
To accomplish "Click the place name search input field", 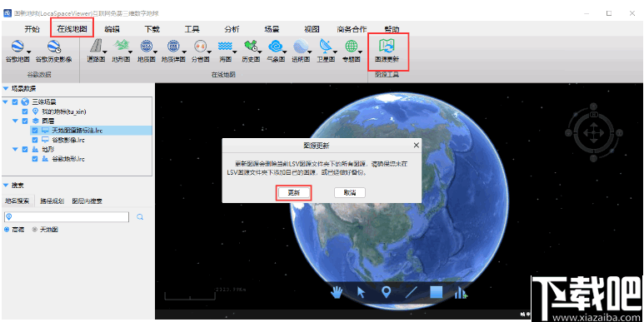I will [x=67, y=217].
